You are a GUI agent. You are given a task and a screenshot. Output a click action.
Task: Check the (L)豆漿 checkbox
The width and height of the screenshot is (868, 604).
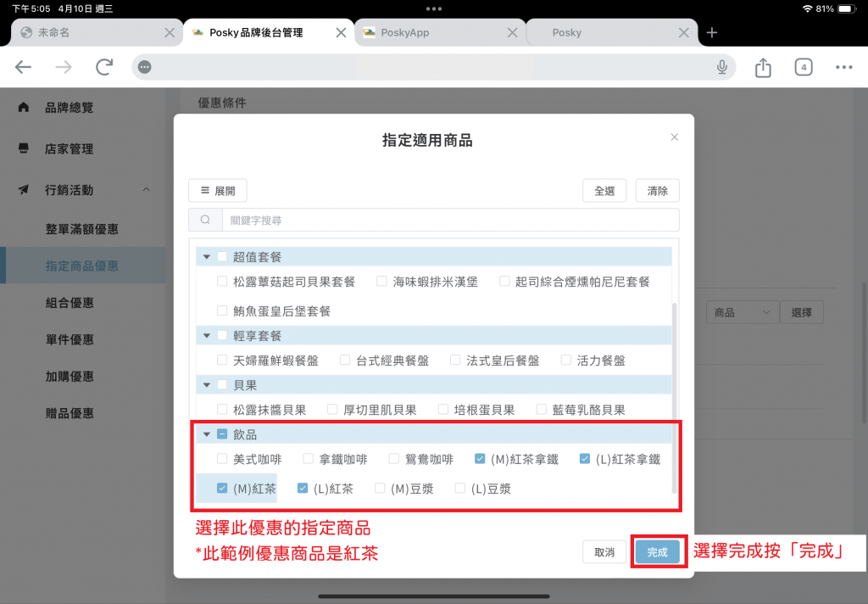[460, 488]
